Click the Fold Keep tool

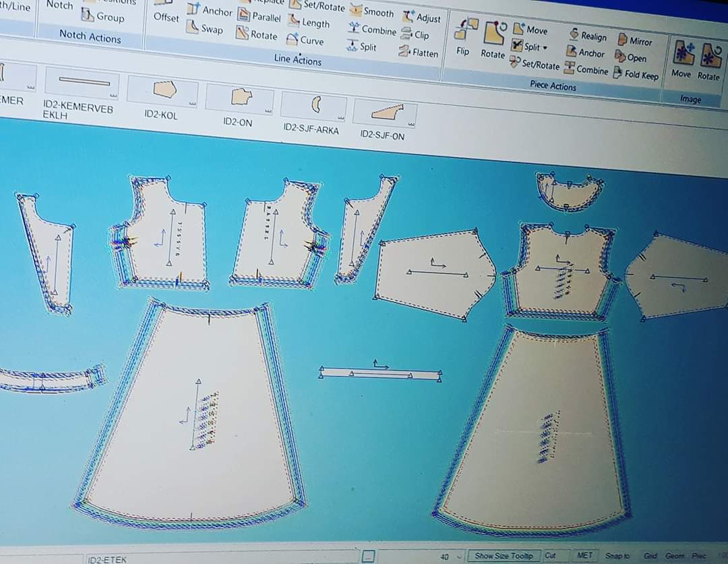pos(635,74)
